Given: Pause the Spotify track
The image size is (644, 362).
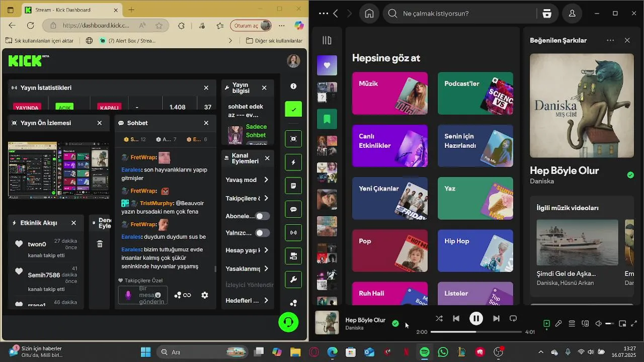Looking at the screenshot, I should pos(476,318).
